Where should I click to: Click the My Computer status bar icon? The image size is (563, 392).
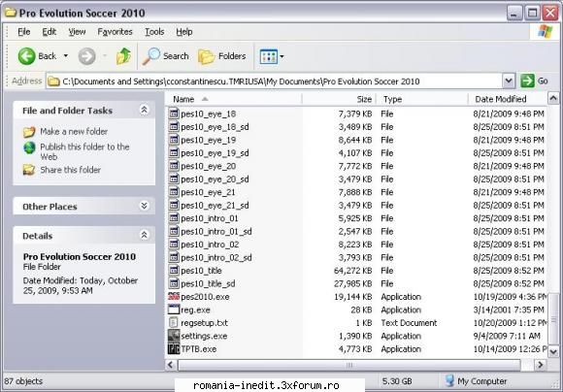tap(449, 380)
